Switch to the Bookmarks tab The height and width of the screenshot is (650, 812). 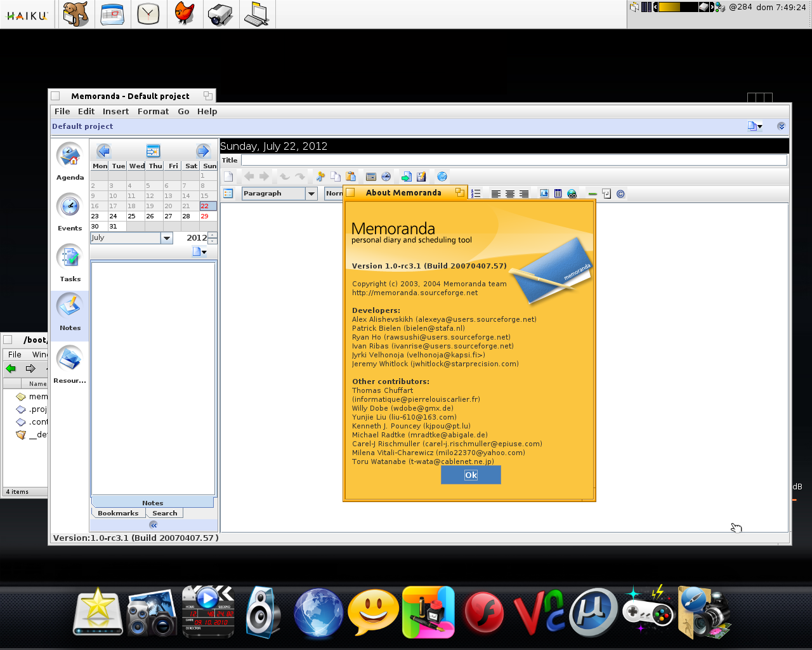tap(118, 513)
